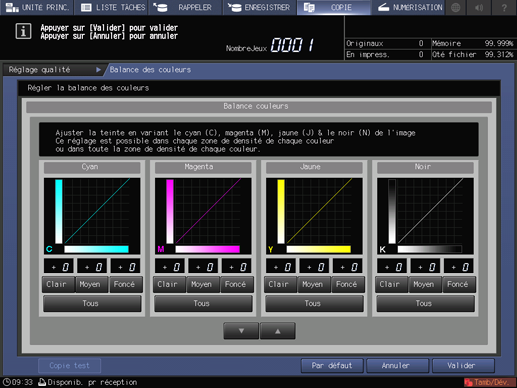Go back to Réglage qualité breadcrumb
Screen dimensions: 517x388
pos(53,70)
